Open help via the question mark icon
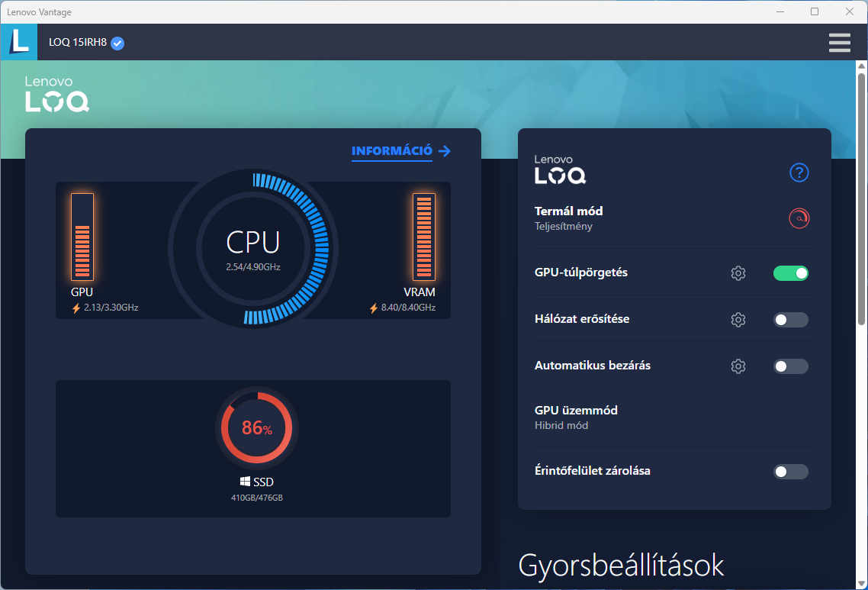This screenshot has height=590, width=868. point(799,172)
